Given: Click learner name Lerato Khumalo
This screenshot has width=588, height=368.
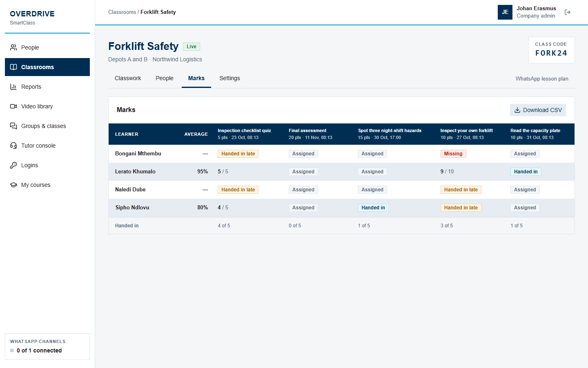Looking at the screenshot, I should tap(135, 172).
